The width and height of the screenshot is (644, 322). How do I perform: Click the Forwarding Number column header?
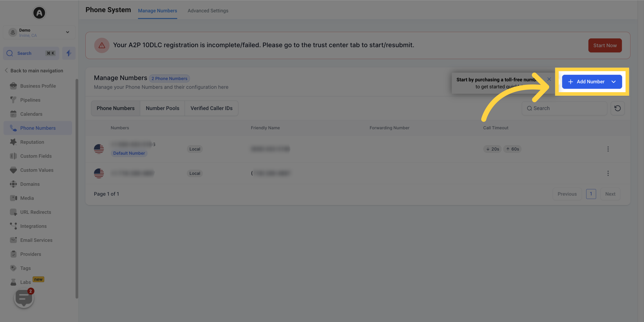coord(389,128)
